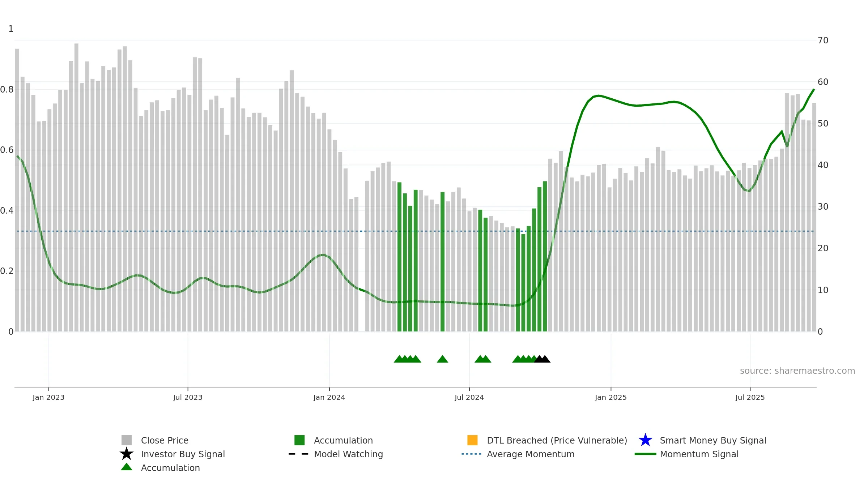
Task: Click the single green triangle before Jul 2024
Action: tap(442, 359)
